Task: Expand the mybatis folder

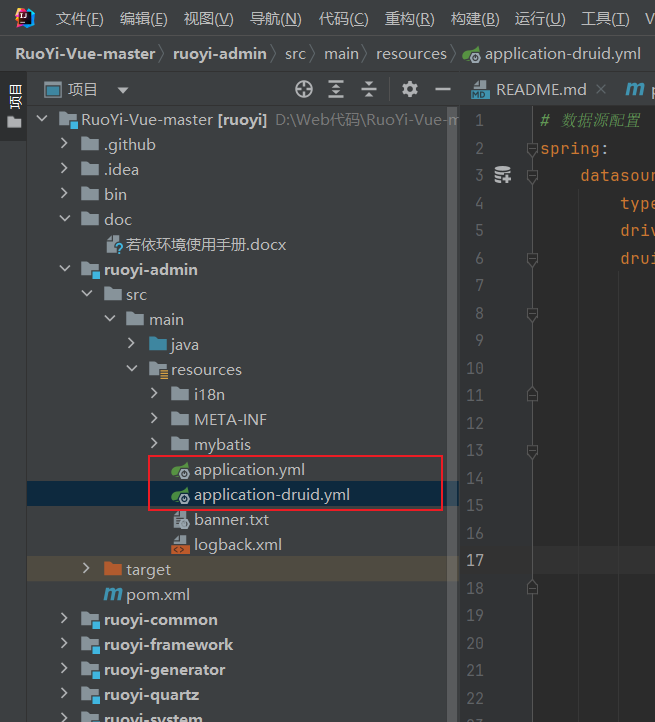Action: [x=154, y=443]
